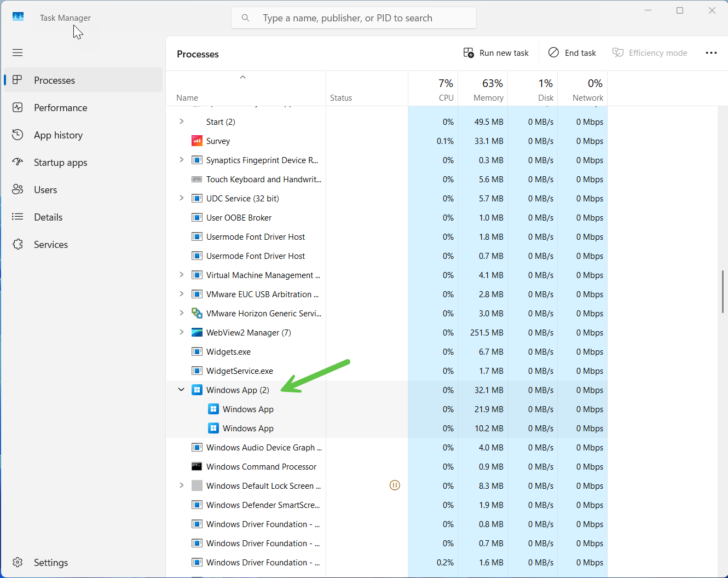Expand VMware Horizon Generic Service group
Viewport: 728px width, 578px height.
click(182, 313)
